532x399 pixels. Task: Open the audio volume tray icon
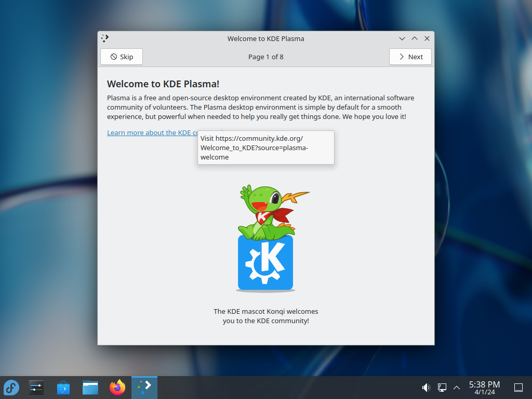(426, 388)
